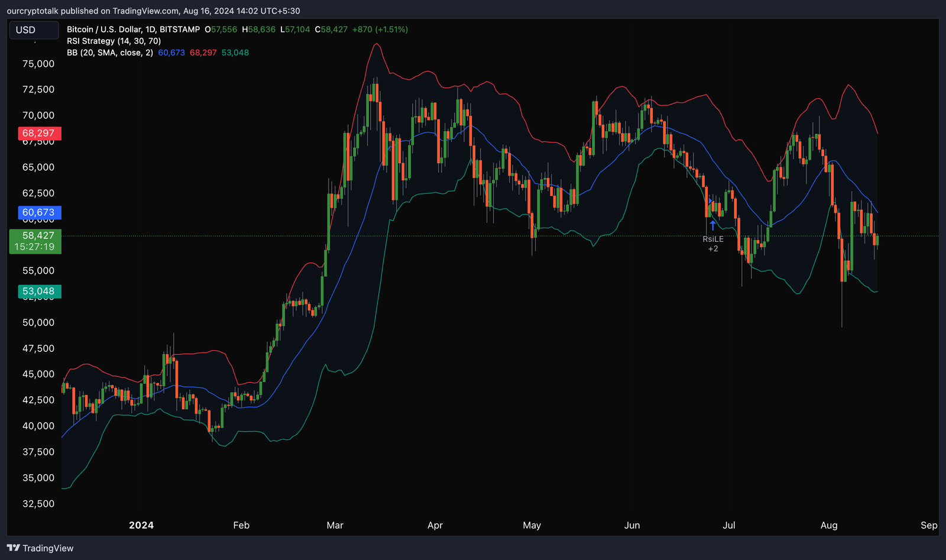The height and width of the screenshot is (560, 946).
Task: Click the 72,500 price axis label
Action: (38, 89)
